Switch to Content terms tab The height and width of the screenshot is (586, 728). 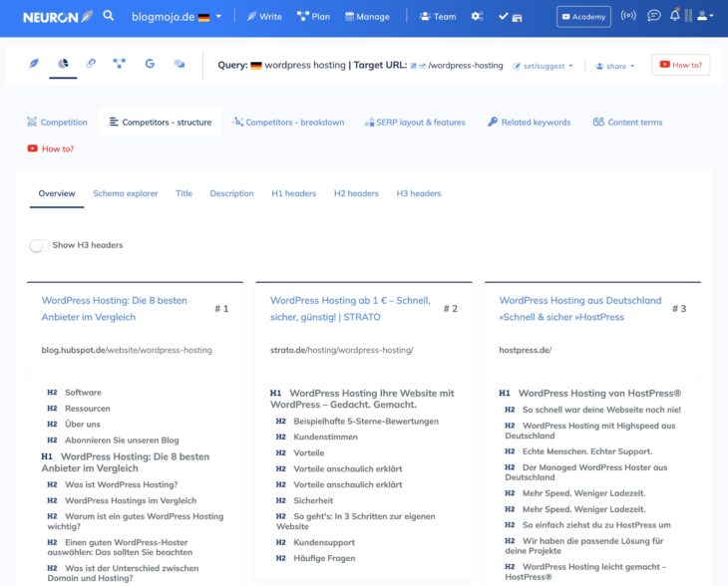(x=627, y=122)
